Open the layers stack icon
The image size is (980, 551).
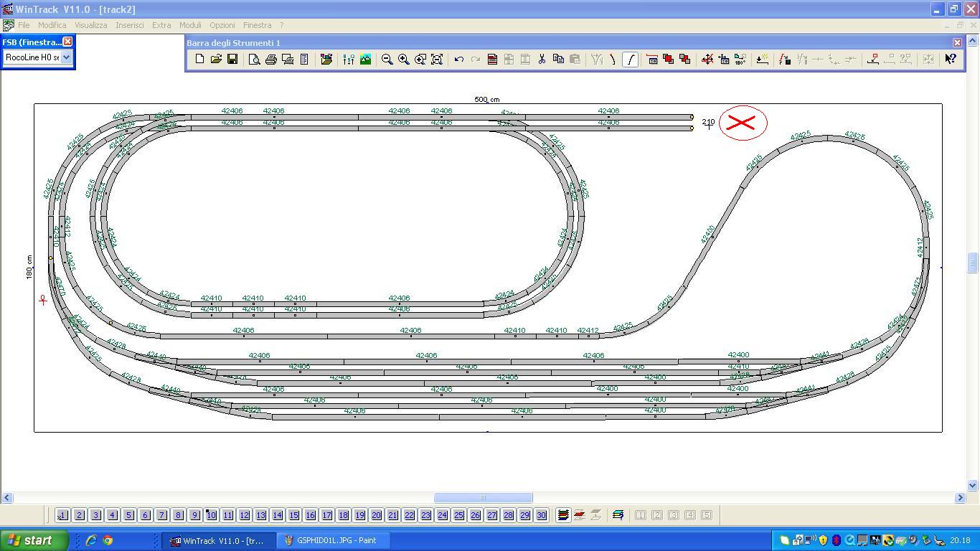coord(563,515)
